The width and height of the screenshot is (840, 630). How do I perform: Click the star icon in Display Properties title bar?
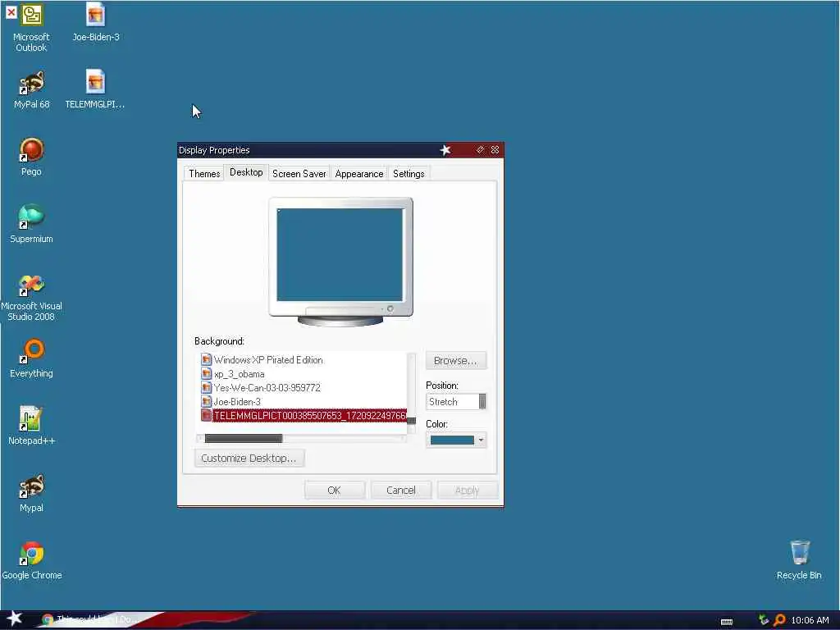pos(445,150)
